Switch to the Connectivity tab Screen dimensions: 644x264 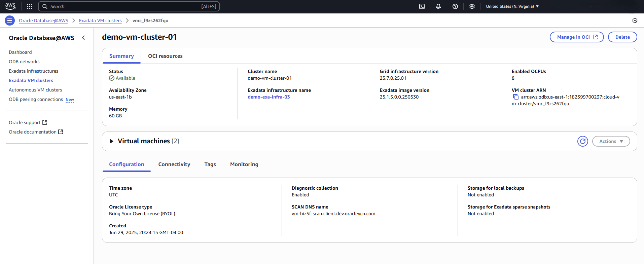[x=174, y=164]
